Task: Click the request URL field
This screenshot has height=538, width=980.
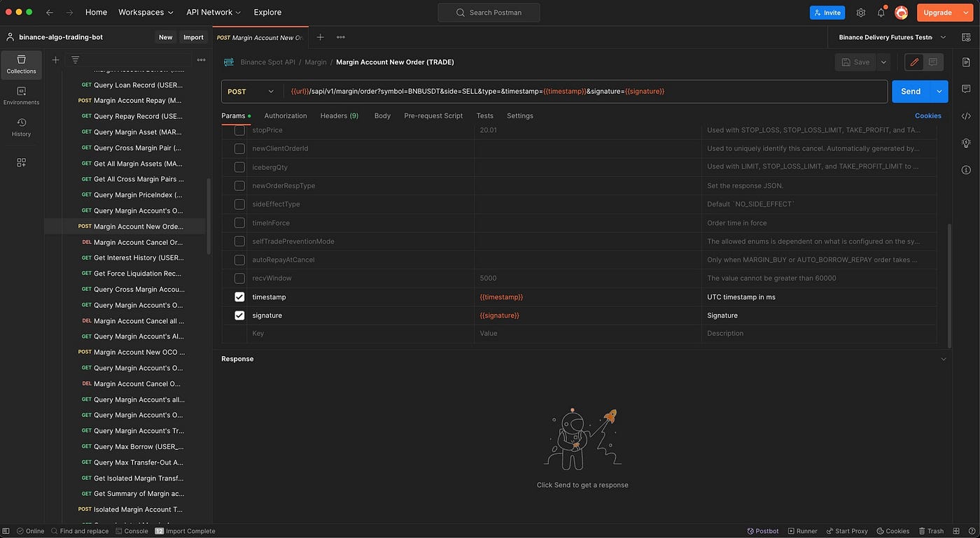Action: click(586, 92)
